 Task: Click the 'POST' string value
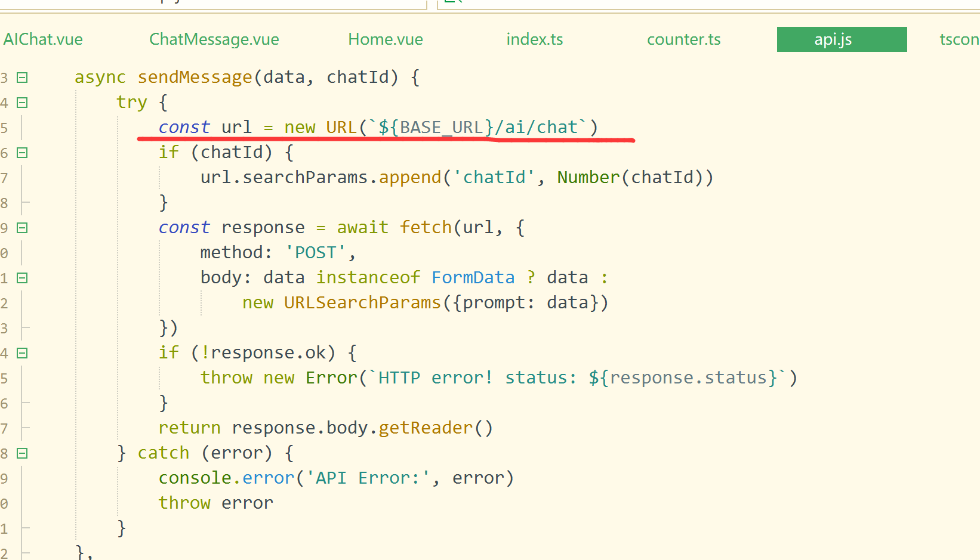[316, 253]
